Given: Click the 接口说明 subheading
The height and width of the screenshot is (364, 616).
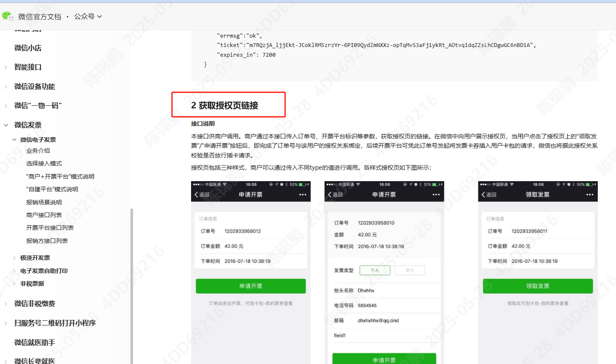Looking at the screenshot, I should pos(203,124).
